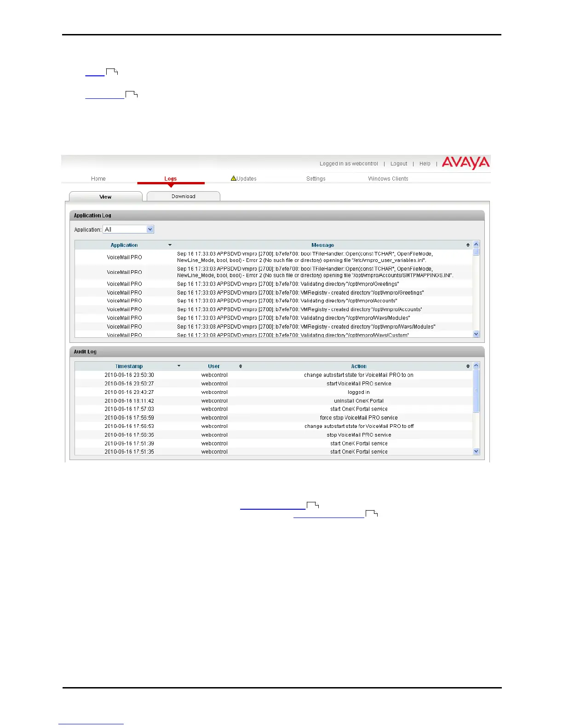
Task: Click the Timestamp column header label
Action: (129, 366)
